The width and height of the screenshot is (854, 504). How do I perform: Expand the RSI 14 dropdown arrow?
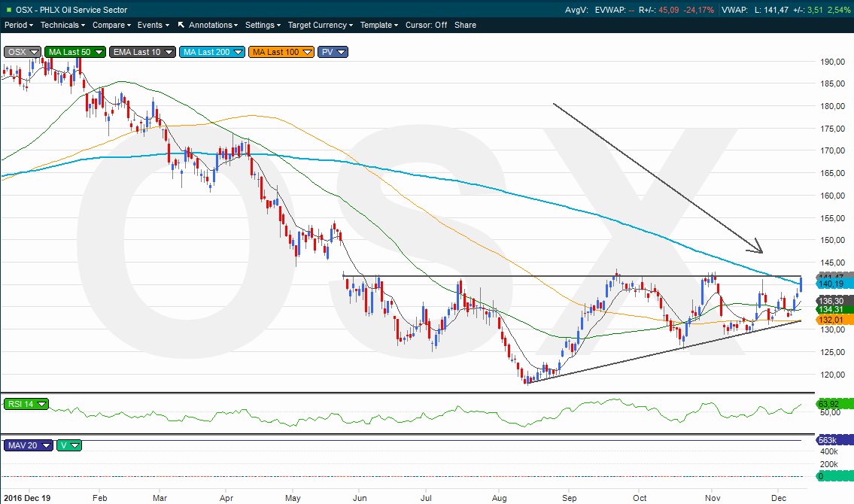click(42, 404)
